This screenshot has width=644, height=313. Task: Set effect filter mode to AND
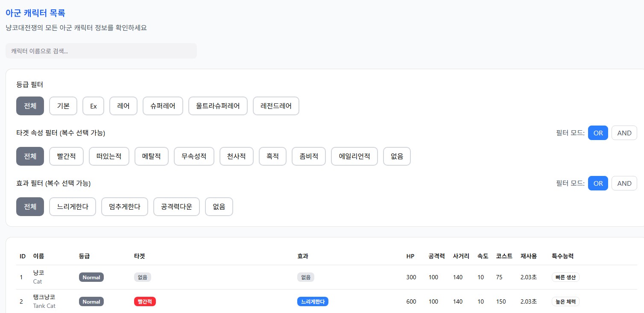coord(624,183)
